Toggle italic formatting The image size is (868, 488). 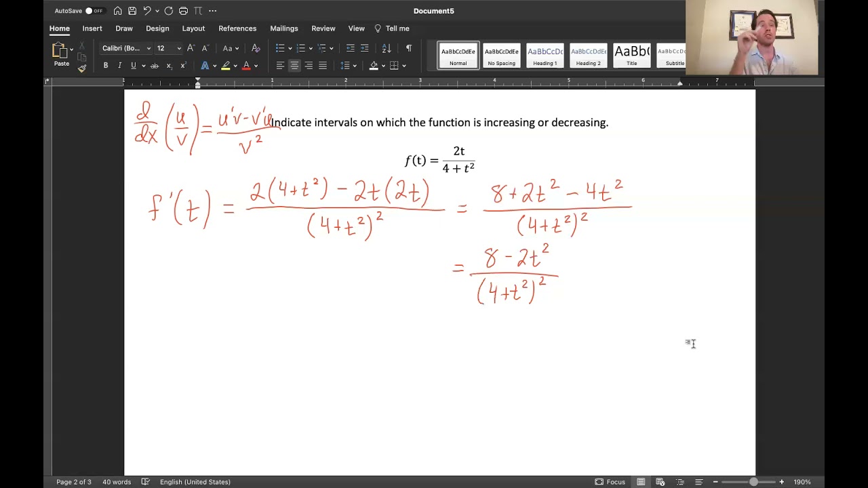click(x=119, y=66)
